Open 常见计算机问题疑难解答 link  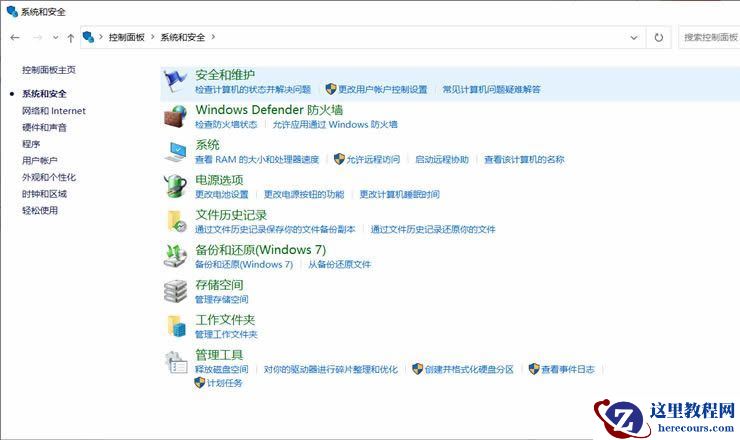[491, 89]
